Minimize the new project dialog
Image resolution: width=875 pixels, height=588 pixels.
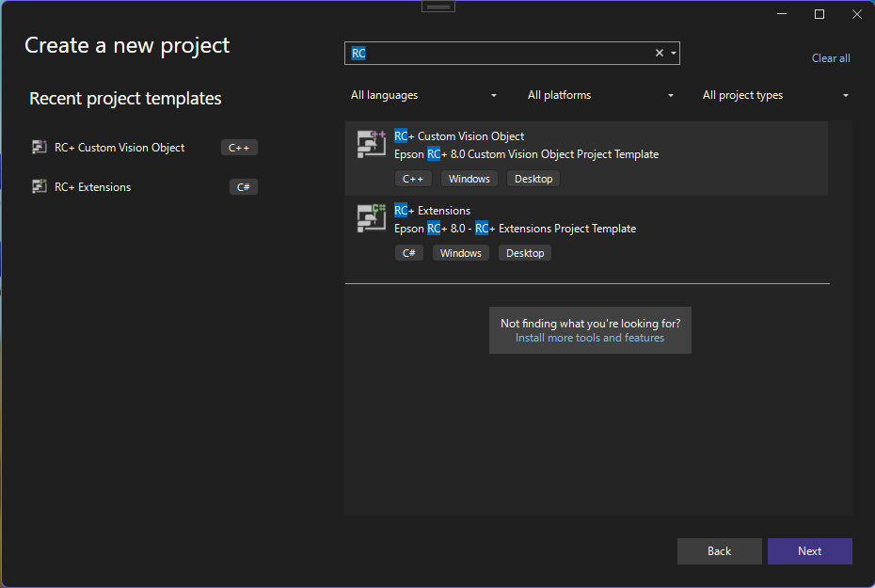coord(783,14)
